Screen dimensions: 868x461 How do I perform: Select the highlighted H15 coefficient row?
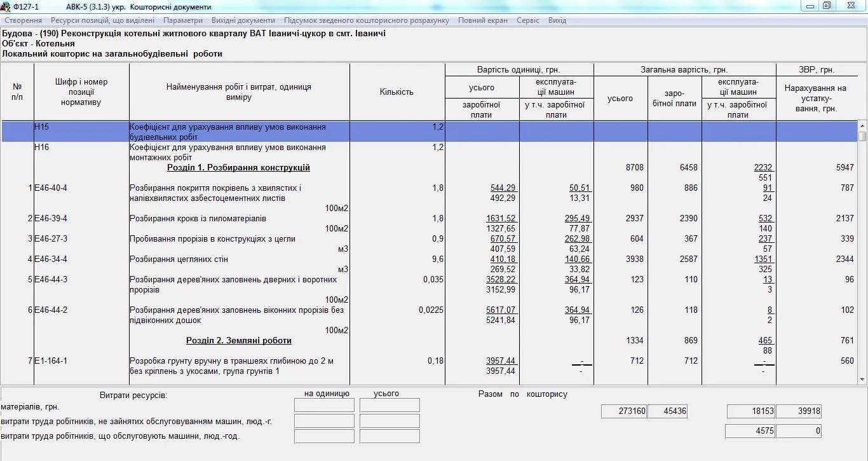click(429, 132)
